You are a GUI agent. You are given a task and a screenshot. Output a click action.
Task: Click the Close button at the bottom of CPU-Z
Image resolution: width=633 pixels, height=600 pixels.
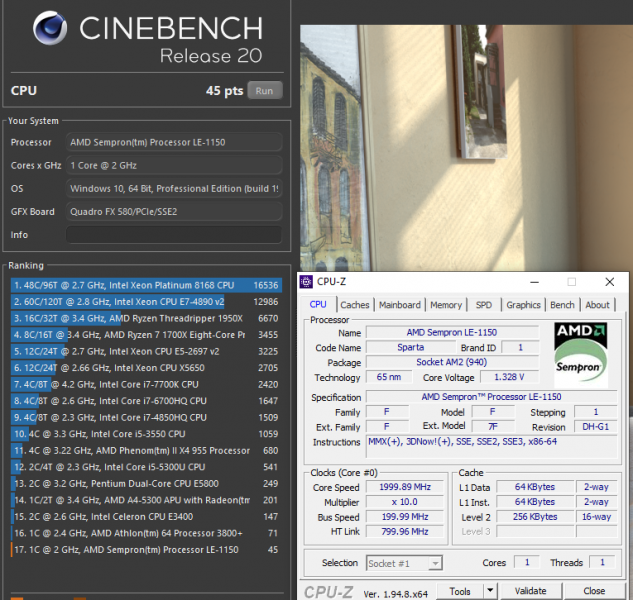pos(594,592)
